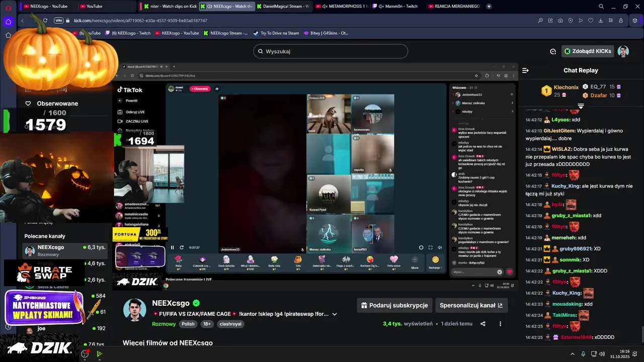Reload the current Kick page

pos(45,21)
